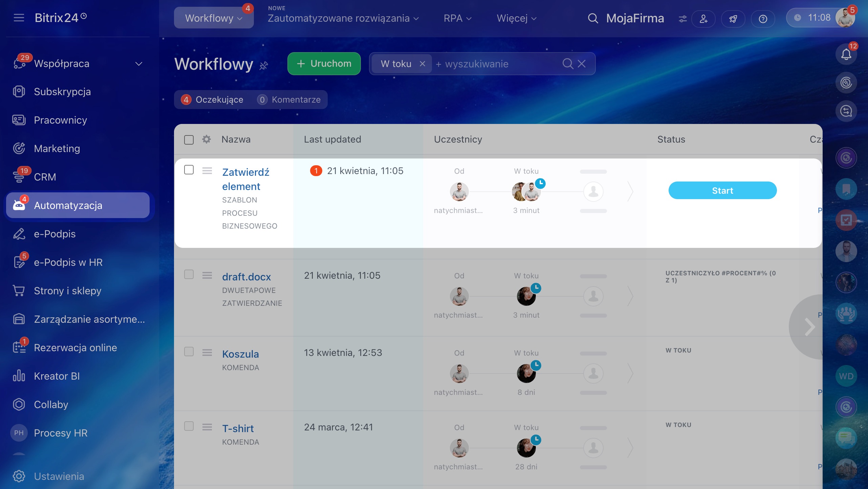This screenshot has height=489, width=868.
Task: Open the RPA dropdown menu
Action: 457,18
